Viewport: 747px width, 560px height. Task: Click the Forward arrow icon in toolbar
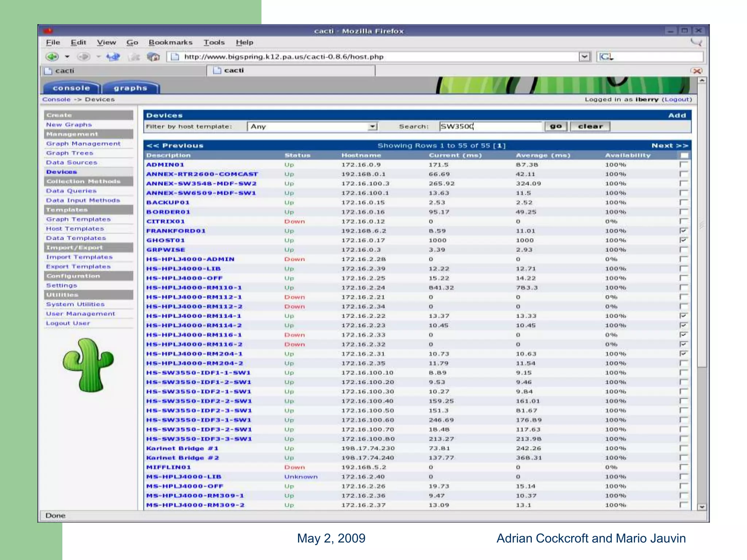(84, 57)
